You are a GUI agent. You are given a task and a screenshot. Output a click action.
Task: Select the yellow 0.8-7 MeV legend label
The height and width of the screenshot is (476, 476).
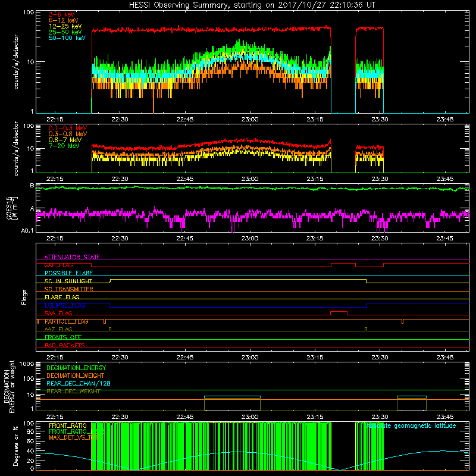(x=65, y=140)
